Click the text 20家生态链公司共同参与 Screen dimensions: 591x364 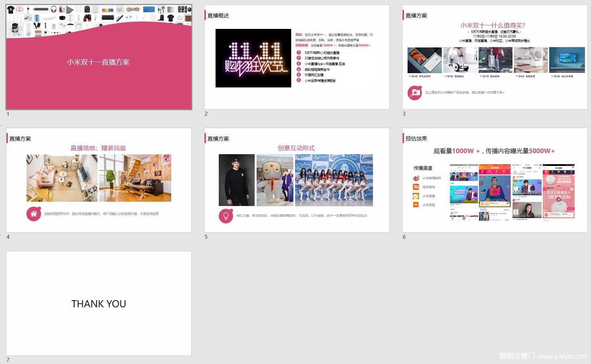322,58
